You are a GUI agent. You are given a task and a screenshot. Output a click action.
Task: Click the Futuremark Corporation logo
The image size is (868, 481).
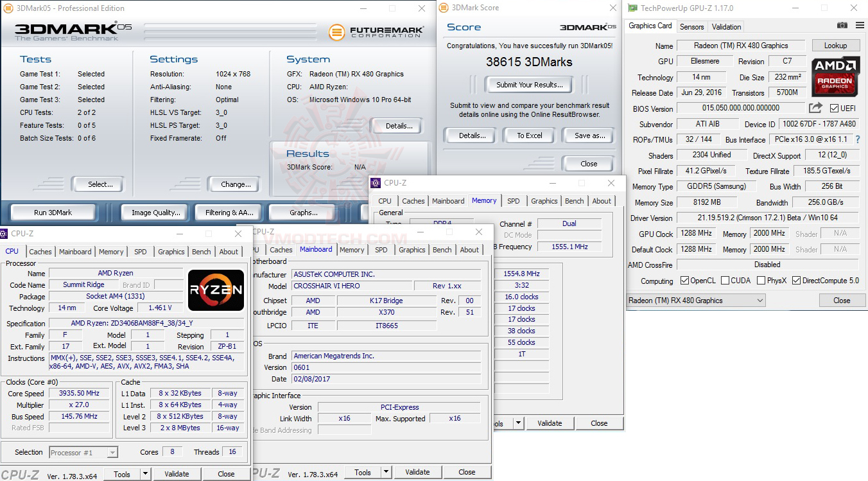[376, 31]
